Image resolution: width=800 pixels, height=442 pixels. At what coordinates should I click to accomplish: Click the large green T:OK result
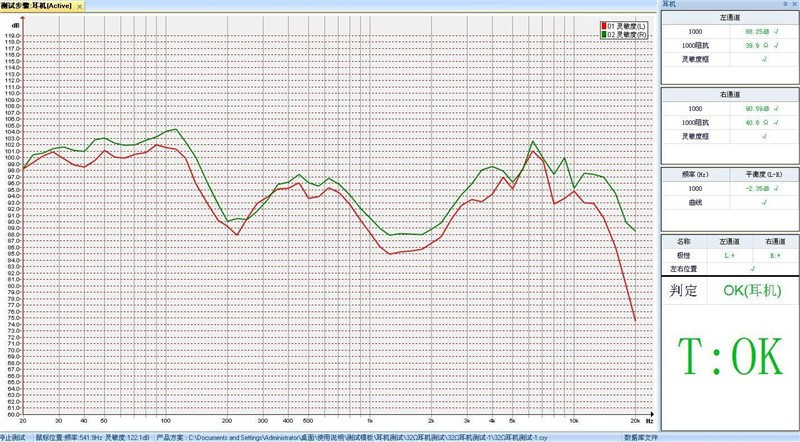coord(729,357)
